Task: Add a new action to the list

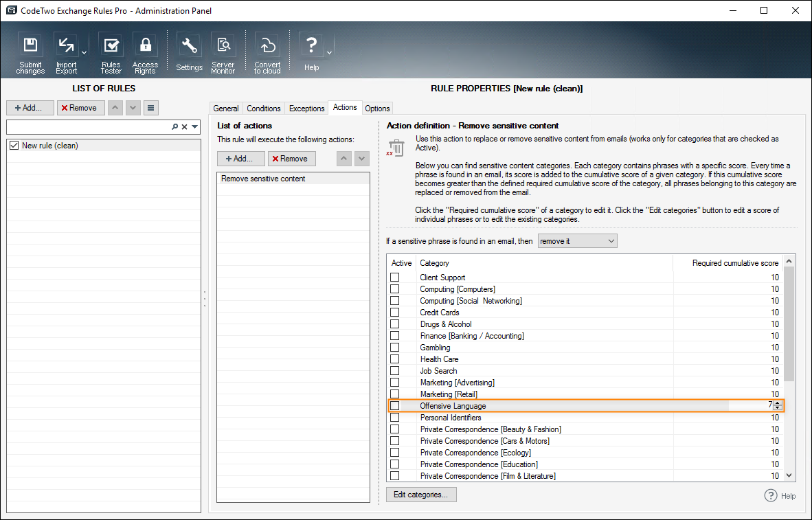Action: point(241,159)
